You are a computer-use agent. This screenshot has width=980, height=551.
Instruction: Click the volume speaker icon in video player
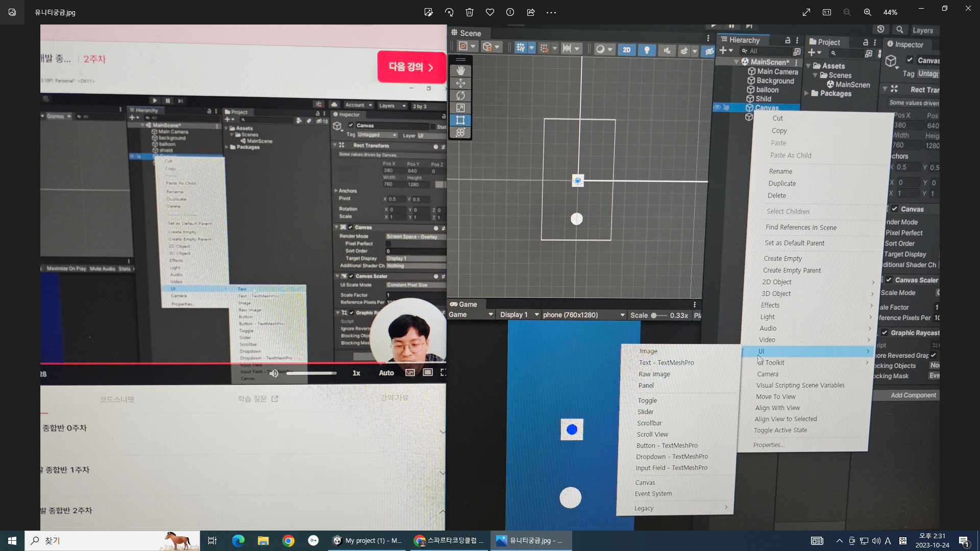tap(274, 373)
